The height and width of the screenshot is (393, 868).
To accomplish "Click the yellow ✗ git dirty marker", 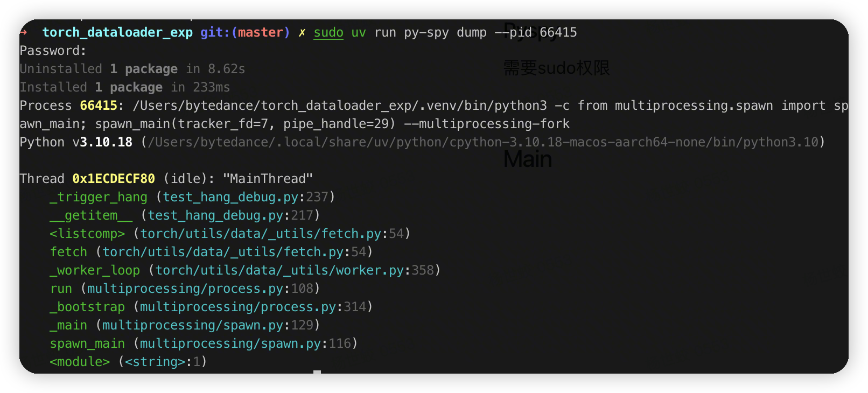I will pos(302,33).
